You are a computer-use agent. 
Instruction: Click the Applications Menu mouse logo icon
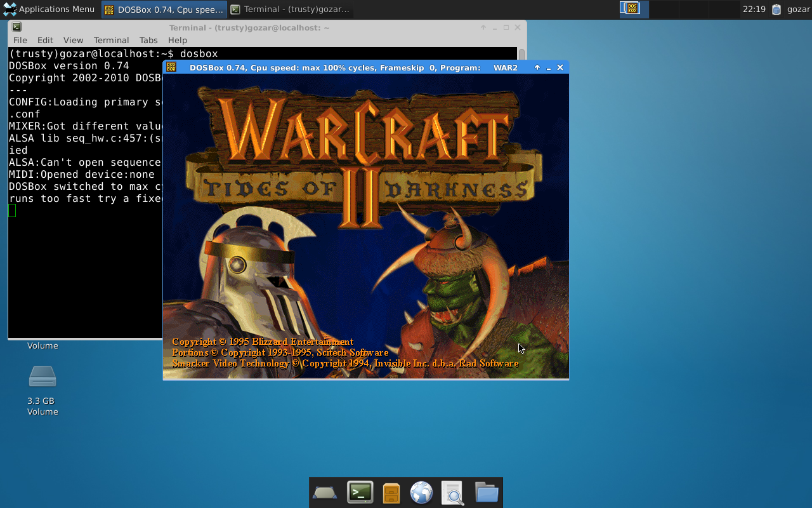pyautogui.click(x=10, y=9)
